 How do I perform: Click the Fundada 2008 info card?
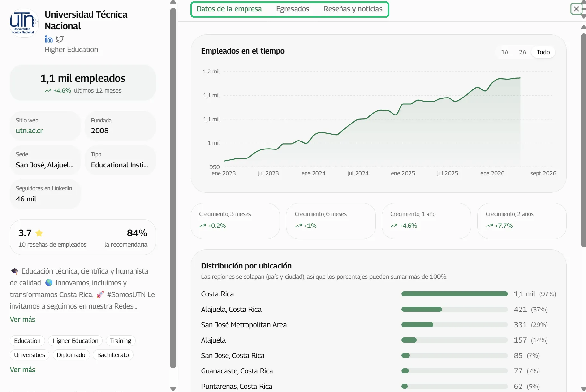[120, 126]
